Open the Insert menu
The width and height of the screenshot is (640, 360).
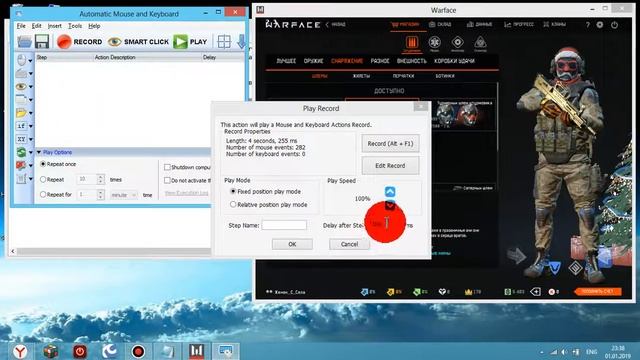coord(55,26)
